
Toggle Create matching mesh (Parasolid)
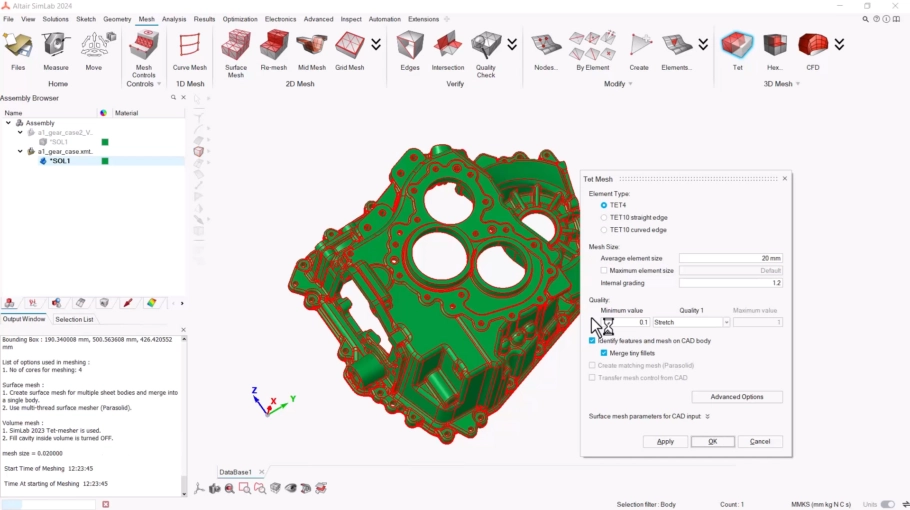point(592,366)
